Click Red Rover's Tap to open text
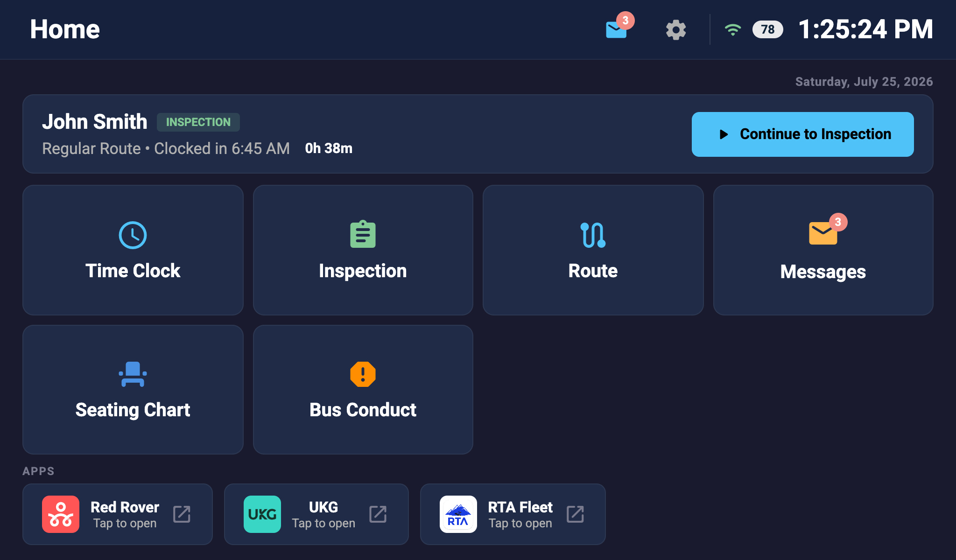956x560 pixels. [125, 523]
